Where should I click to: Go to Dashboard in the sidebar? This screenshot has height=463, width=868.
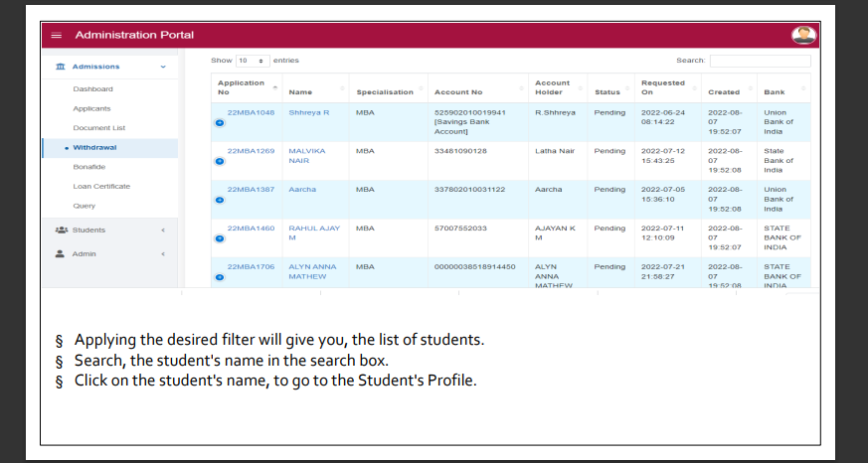(x=92, y=88)
